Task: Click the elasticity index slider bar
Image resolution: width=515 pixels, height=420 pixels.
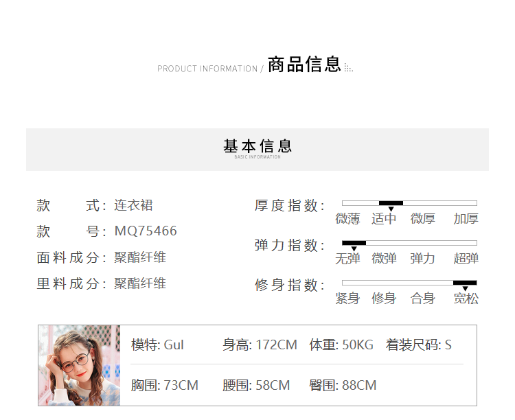Action: 409,243
